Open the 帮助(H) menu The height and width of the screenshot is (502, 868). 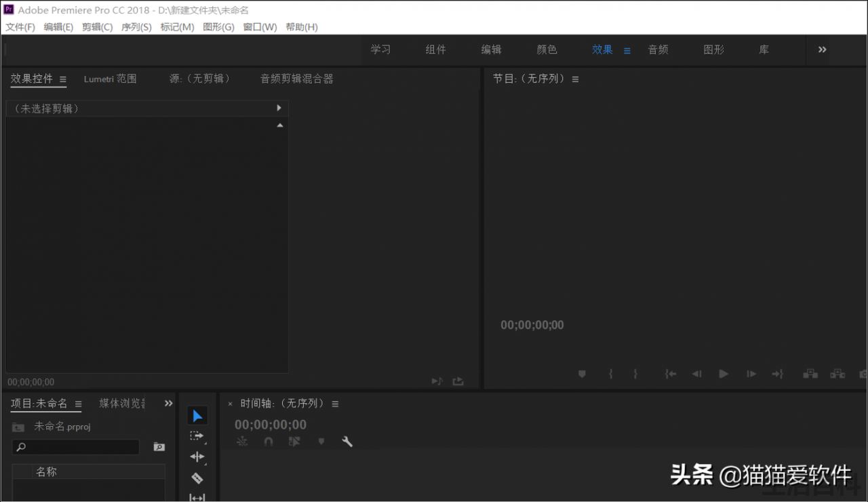301,27
